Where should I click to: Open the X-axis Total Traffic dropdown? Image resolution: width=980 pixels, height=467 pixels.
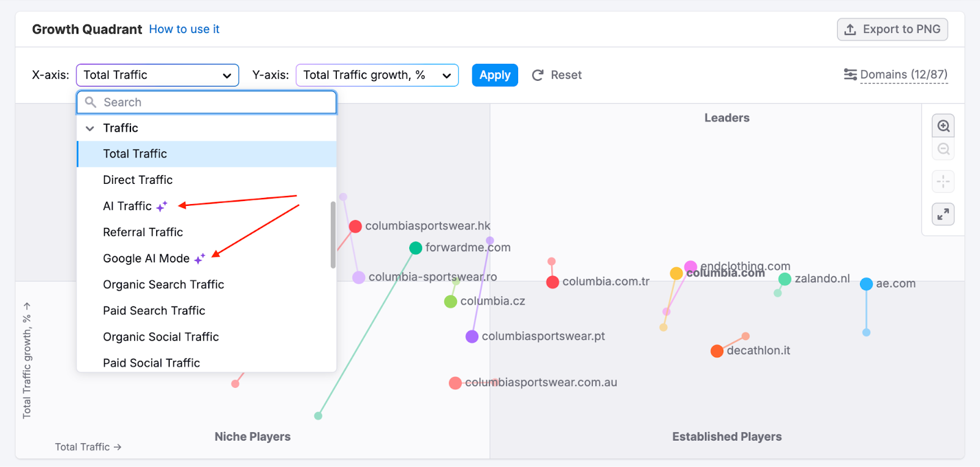tap(157, 75)
